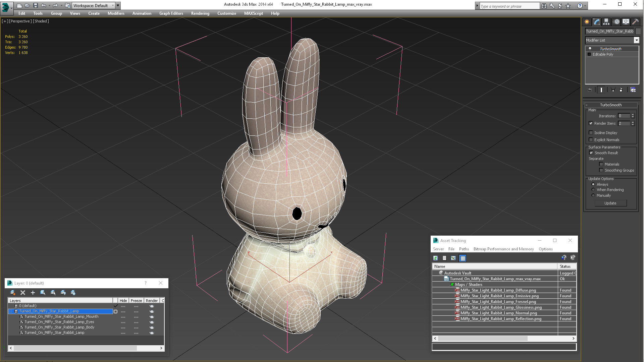Screen dimensions: 644x362
Task: Select the Always update option
Action: coord(593,184)
